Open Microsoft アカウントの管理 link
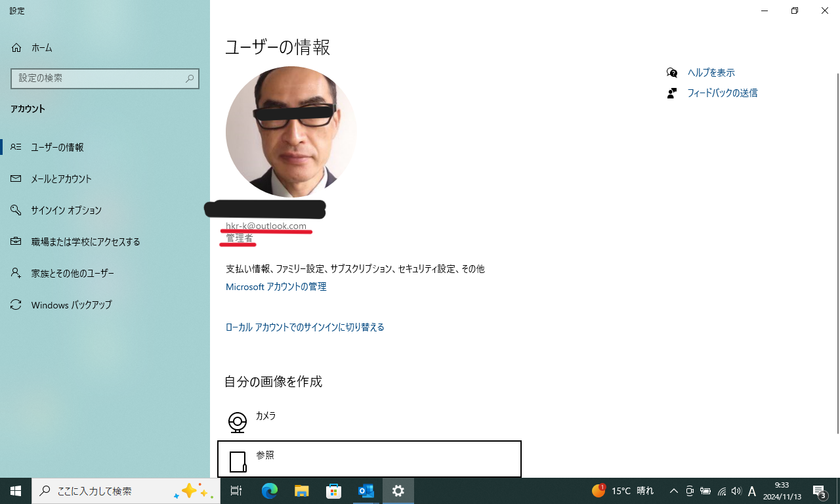This screenshot has width=840, height=504. coord(276,286)
